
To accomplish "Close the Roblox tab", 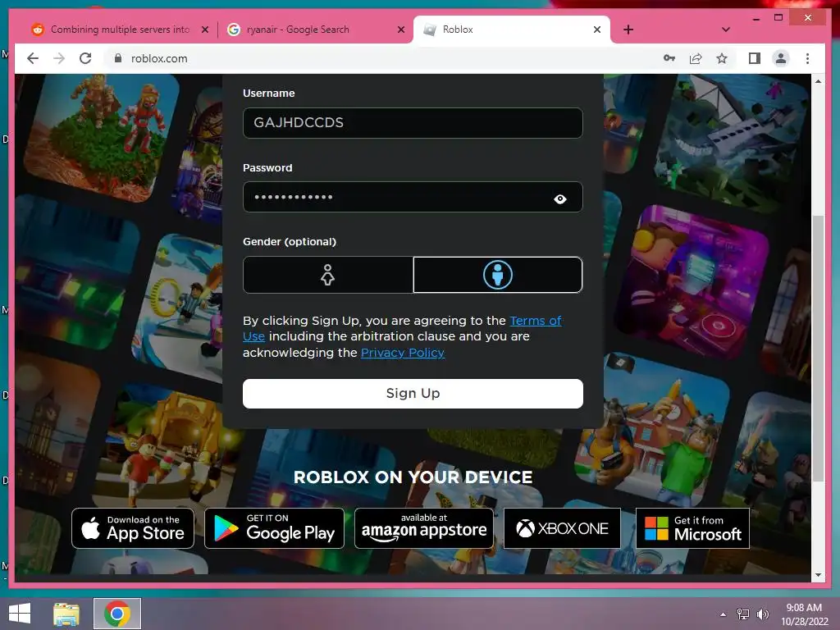I will point(597,30).
